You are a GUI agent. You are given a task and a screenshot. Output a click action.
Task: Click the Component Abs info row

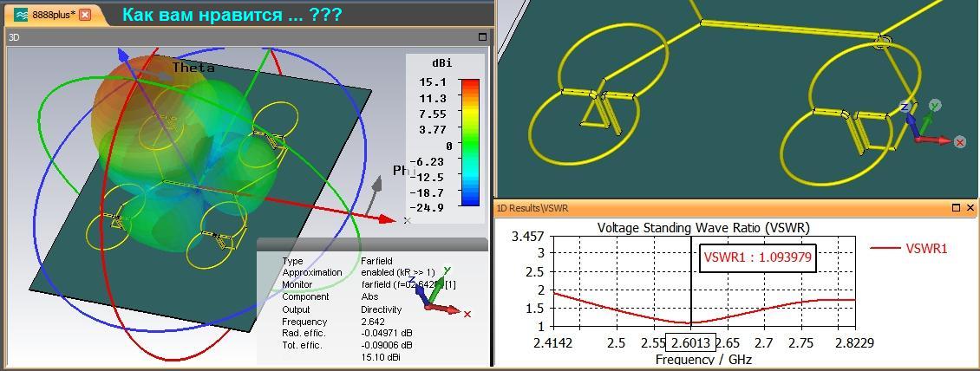pos(330,296)
